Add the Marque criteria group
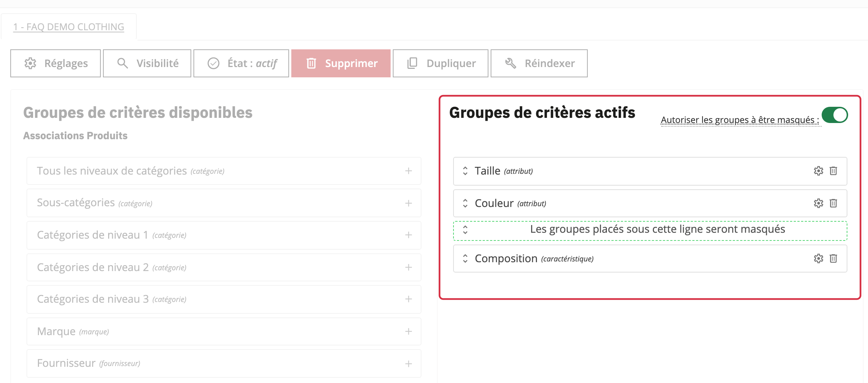Viewport: 868px width, 383px height. 409,331
